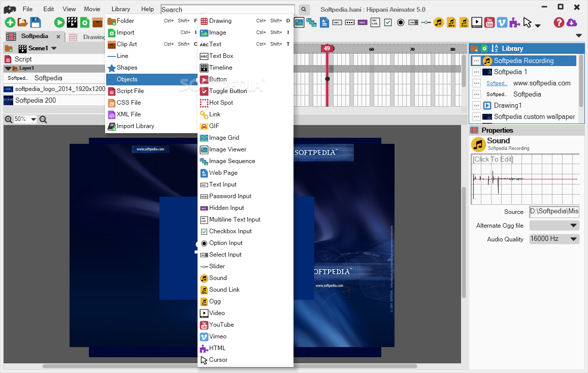
Task: Open the red Help question mark icon
Action: click(559, 22)
